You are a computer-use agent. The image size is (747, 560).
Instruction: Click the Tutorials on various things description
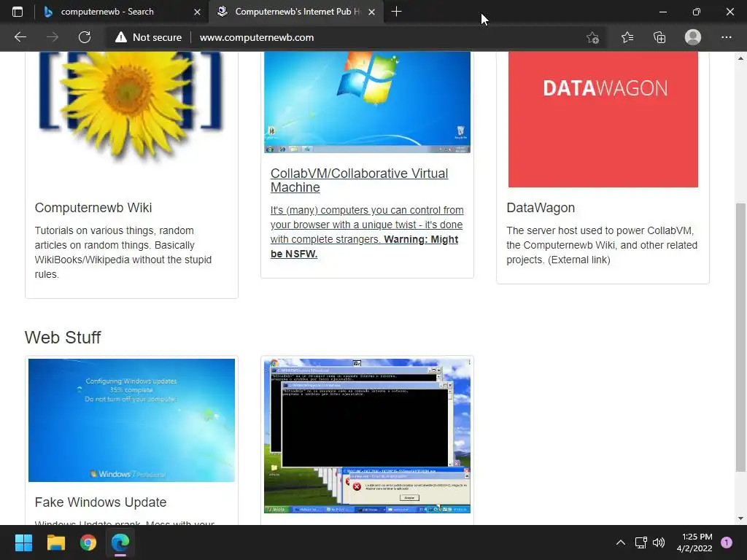click(x=123, y=252)
